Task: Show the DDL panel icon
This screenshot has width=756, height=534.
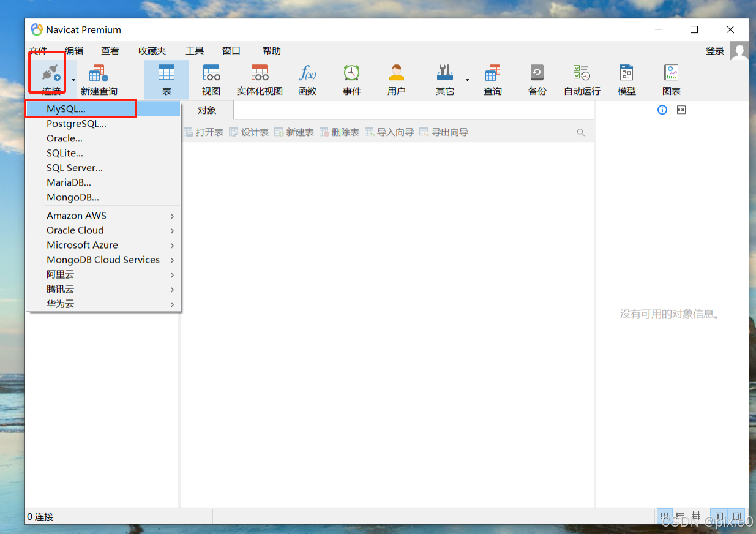Action: pyautogui.click(x=681, y=110)
